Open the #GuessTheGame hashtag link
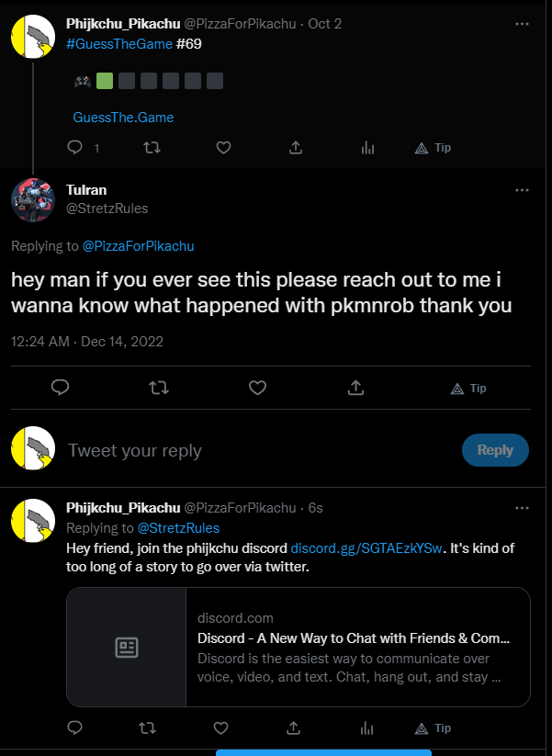 point(119,44)
